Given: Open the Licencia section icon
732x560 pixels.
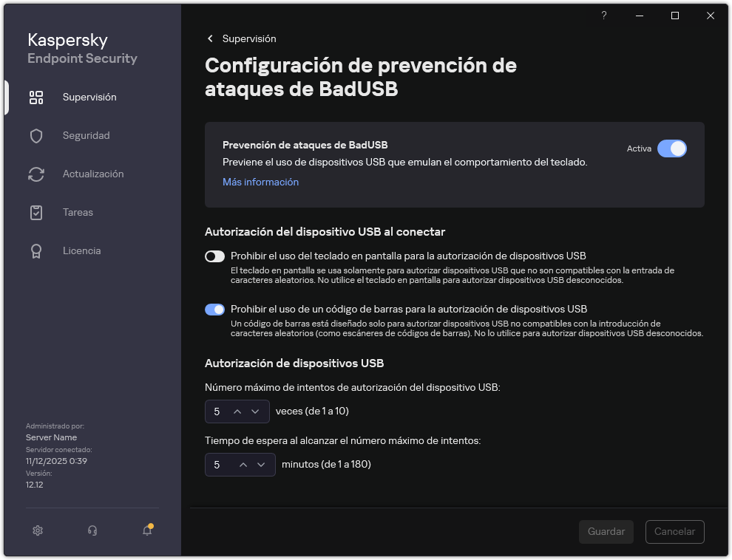Looking at the screenshot, I should pyautogui.click(x=36, y=250).
